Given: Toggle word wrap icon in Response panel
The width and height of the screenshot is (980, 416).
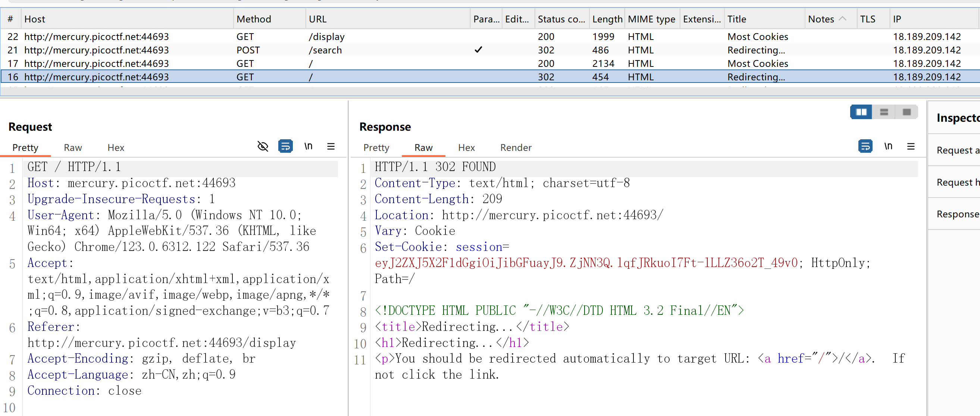Looking at the screenshot, I should point(865,146).
